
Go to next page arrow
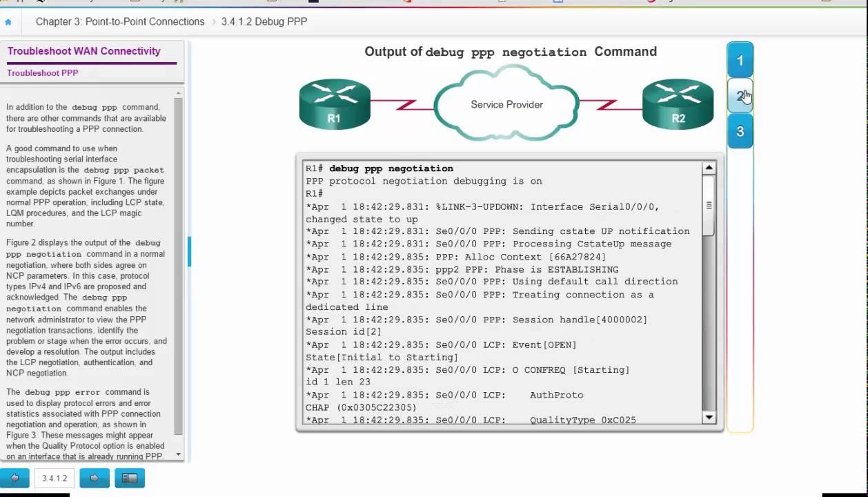[95, 478]
